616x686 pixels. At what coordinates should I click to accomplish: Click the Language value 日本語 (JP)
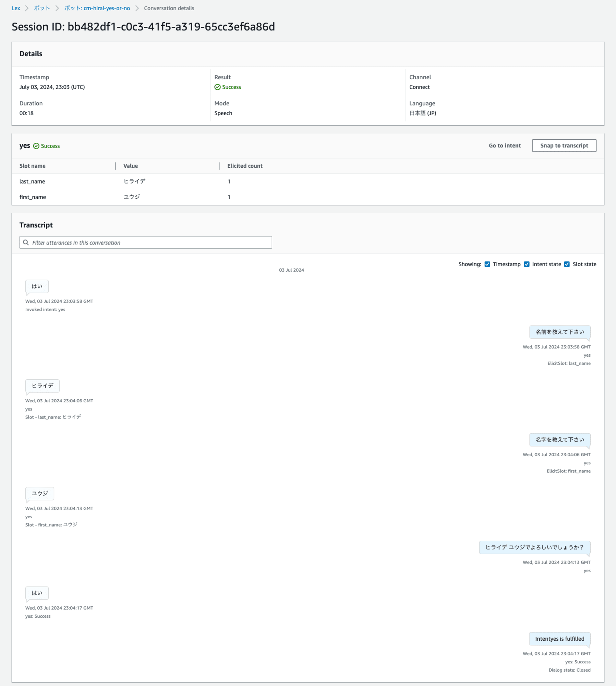[423, 113]
